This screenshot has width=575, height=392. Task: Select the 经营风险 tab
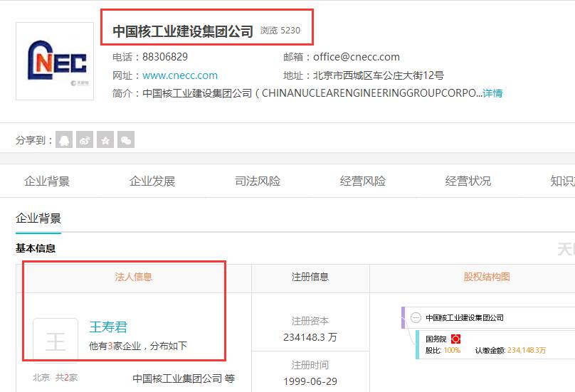[x=363, y=181]
